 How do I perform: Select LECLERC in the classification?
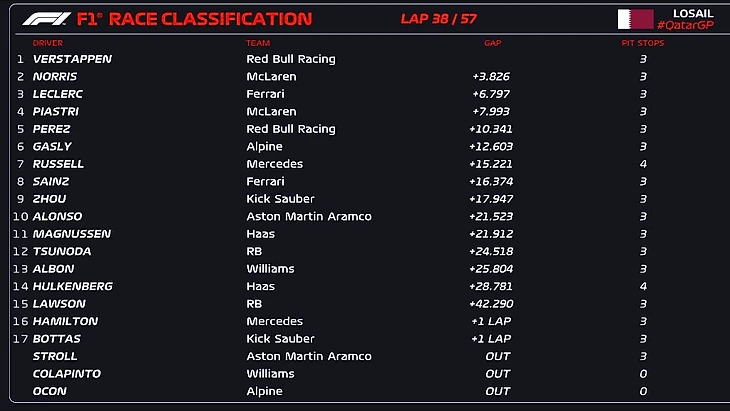[58, 94]
